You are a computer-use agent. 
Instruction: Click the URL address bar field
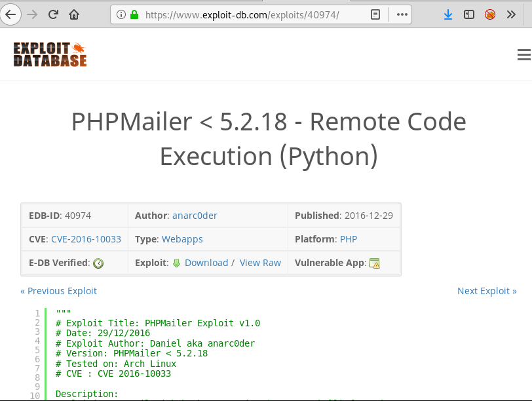pos(249,14)
